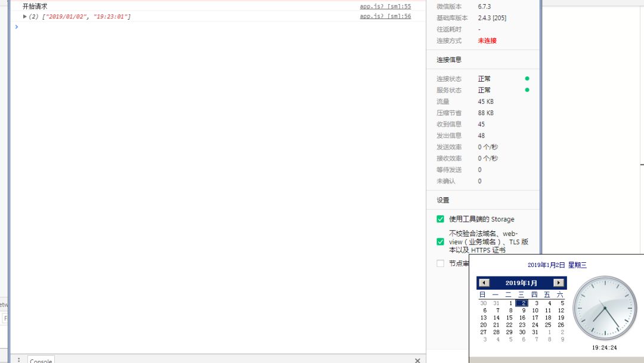Click the 服务状态 green status dot

click(527, 90)
